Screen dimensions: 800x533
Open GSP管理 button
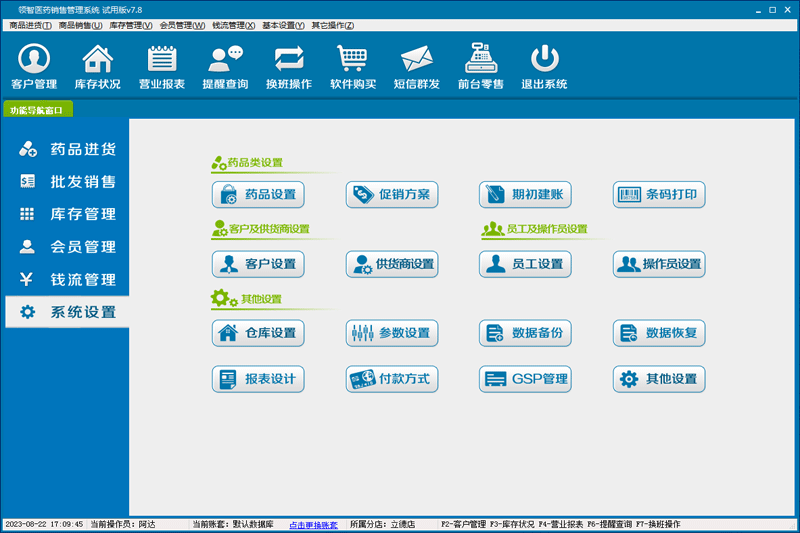(x=525, y=379)
